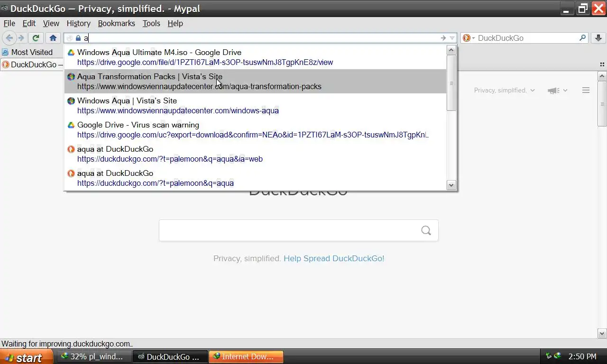
Task: Switch to 32% pl_wind... taskbar item
Action: click(94, 356)
